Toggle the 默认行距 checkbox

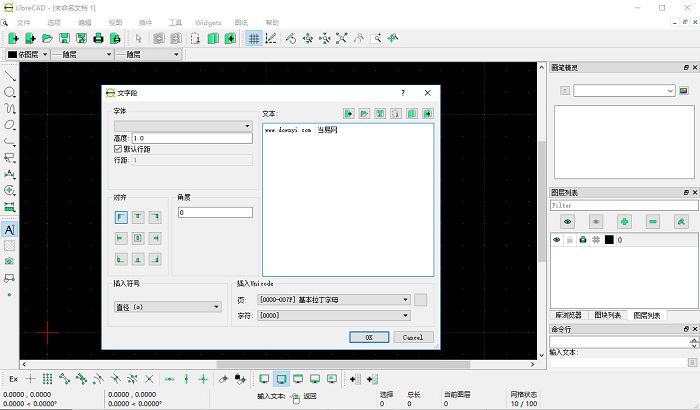(x=118, y=148)
